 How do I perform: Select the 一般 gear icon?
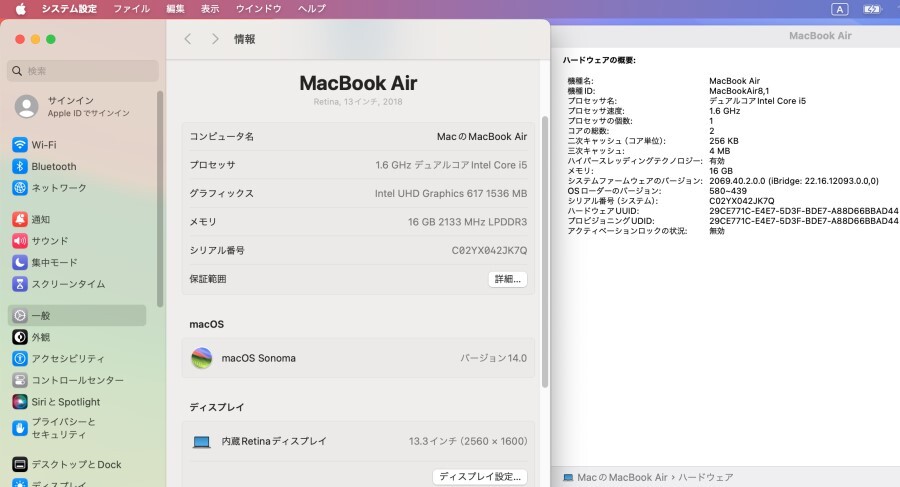[20, 315]
